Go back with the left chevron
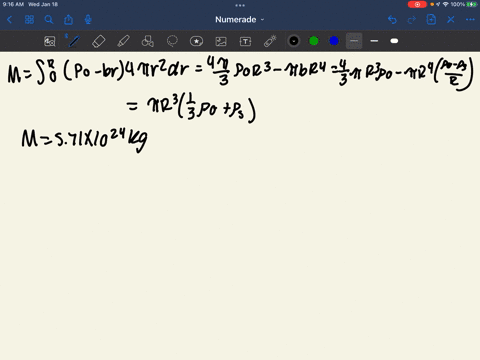Image resolution: width=480 pixels, height=360 pixels. point(9,20)
